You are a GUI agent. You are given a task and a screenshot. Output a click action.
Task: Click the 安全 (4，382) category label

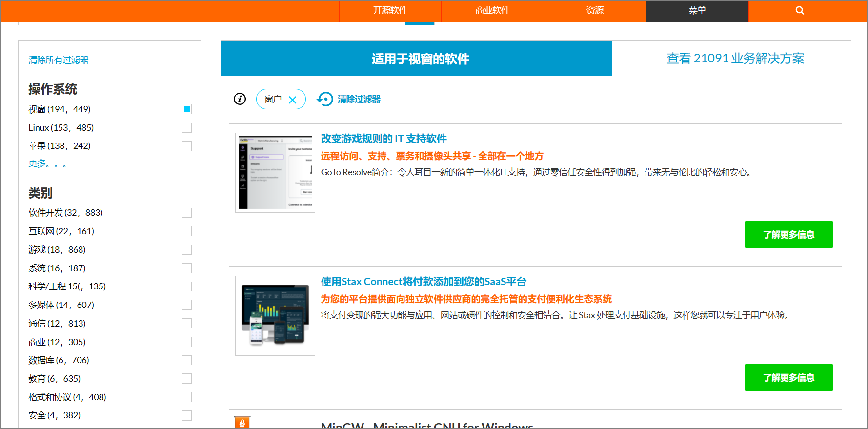(55, 415)
